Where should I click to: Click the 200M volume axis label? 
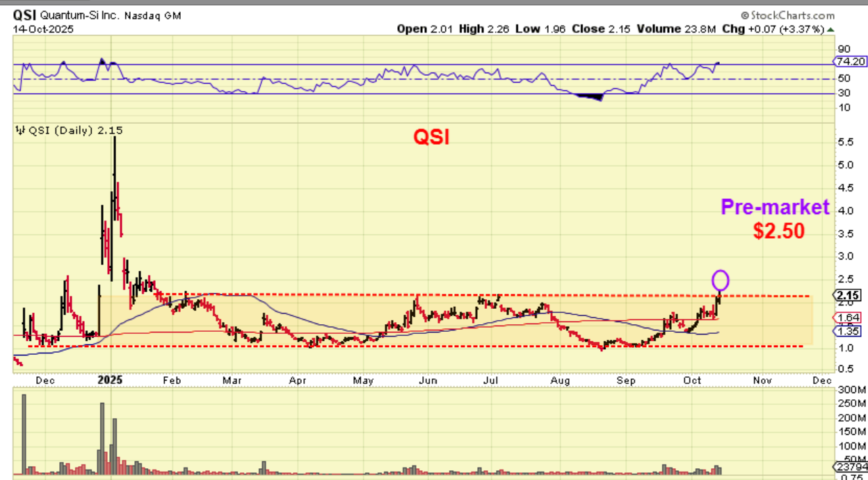pos(851,418)
